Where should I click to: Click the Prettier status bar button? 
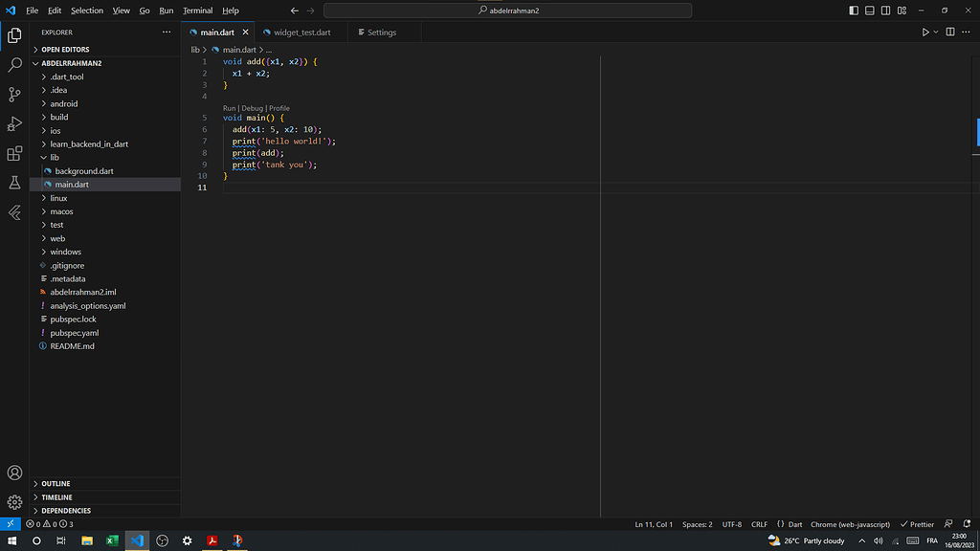917,524
